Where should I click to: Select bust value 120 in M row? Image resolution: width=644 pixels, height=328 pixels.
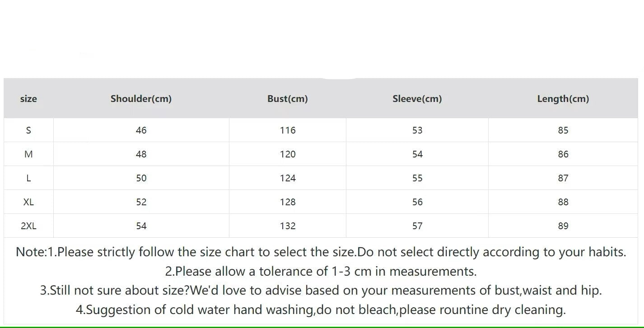[x=287, y=154]
